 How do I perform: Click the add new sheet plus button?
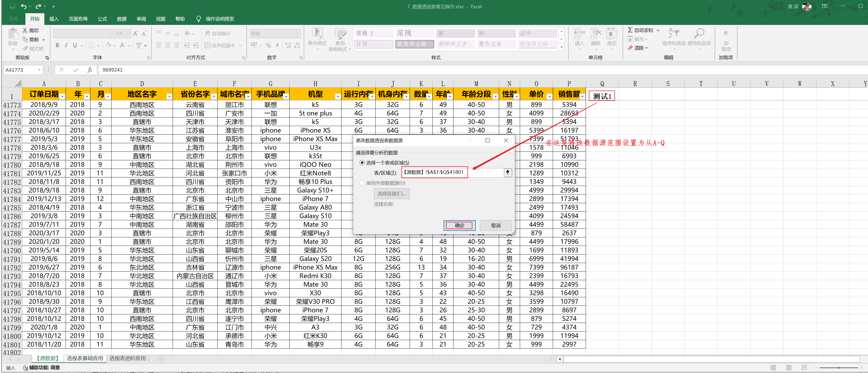tap(162, 359)
